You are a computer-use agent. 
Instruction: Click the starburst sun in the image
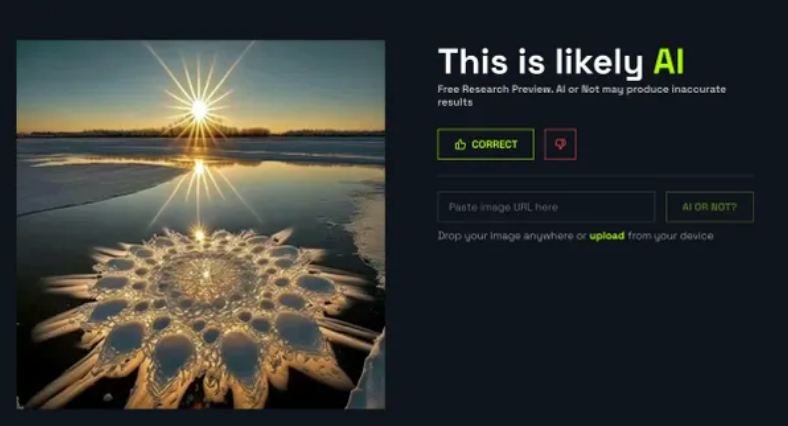pos(200,109)
